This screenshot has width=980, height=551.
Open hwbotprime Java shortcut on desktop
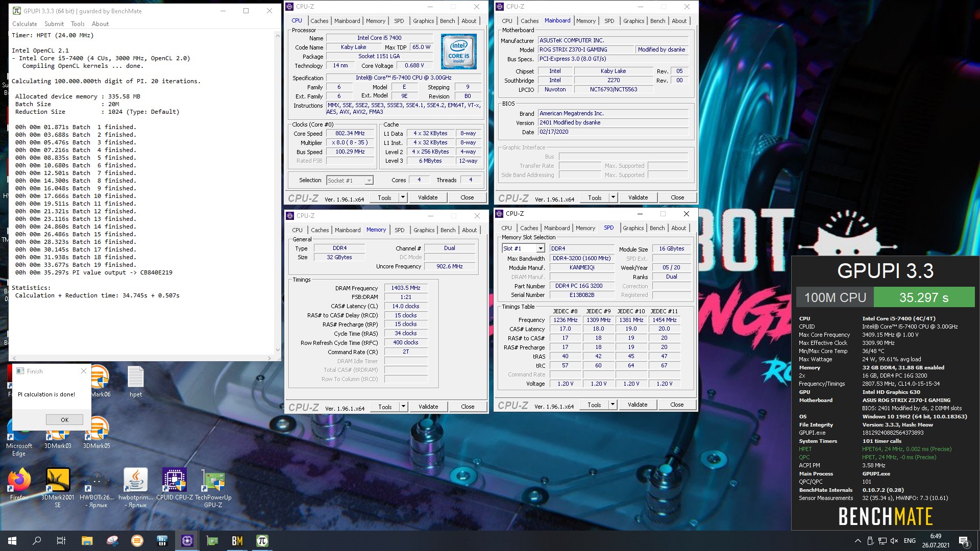coord(135,487)
